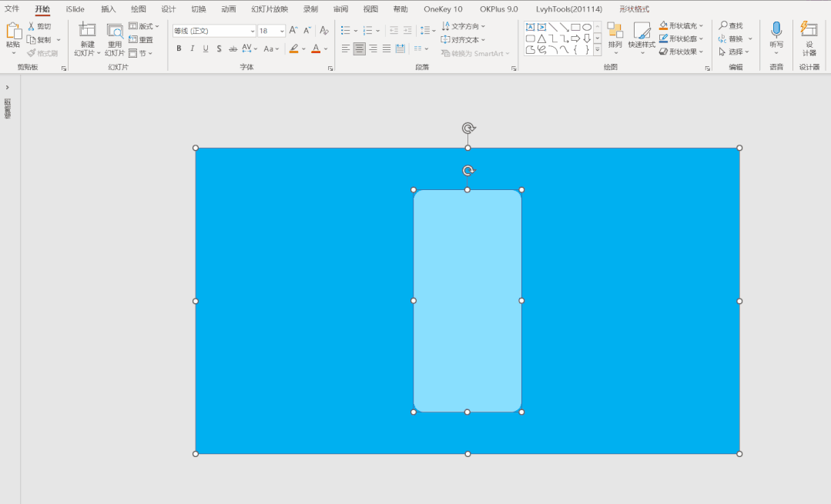The width and height of the screenshot is (831, 504).
Task: Expand the Text Direction (文字方向) menu
Action: pos(464,26)
